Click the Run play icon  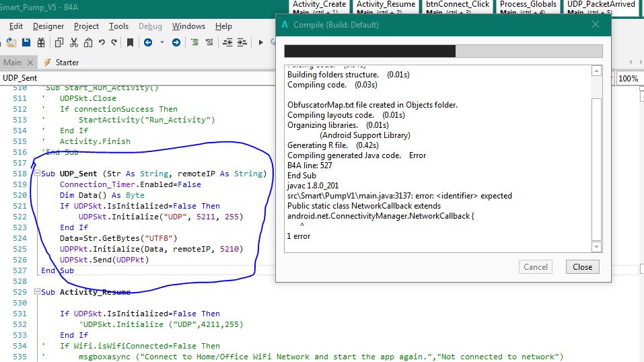(x=260, y=42)
